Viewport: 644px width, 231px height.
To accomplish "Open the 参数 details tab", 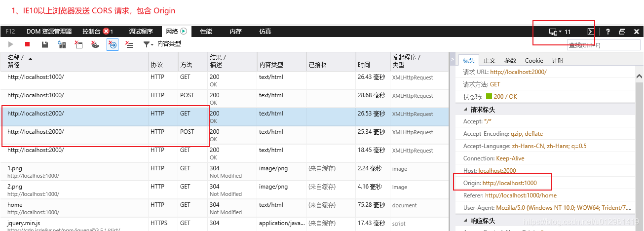I will tap(510, 60).
